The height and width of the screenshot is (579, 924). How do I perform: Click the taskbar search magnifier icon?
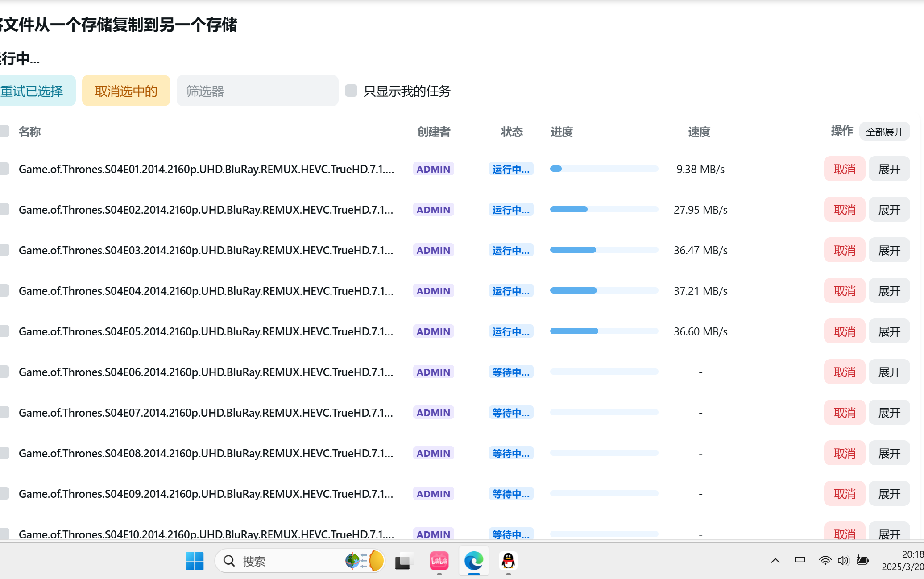click(x=229, y=561)
